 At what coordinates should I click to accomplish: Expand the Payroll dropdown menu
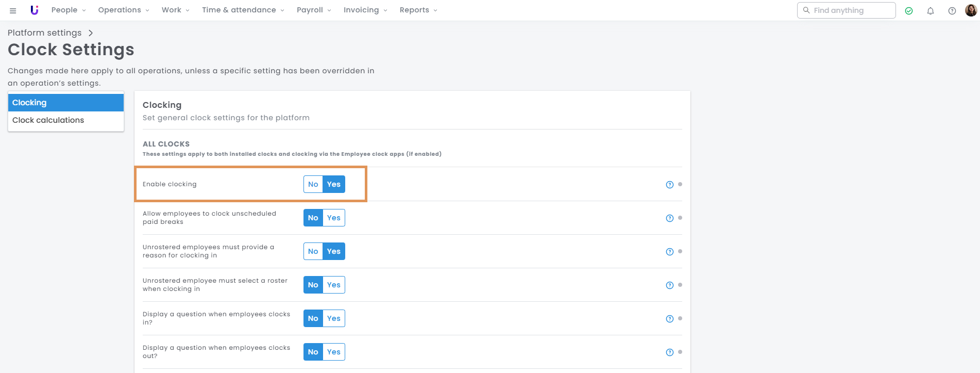coord(314,10)
